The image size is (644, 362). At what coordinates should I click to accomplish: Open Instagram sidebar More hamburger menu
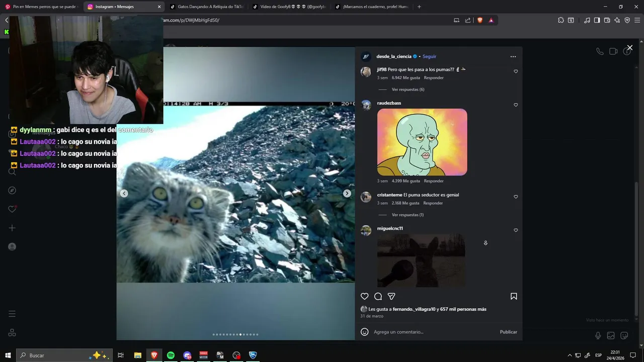(12, 314)
